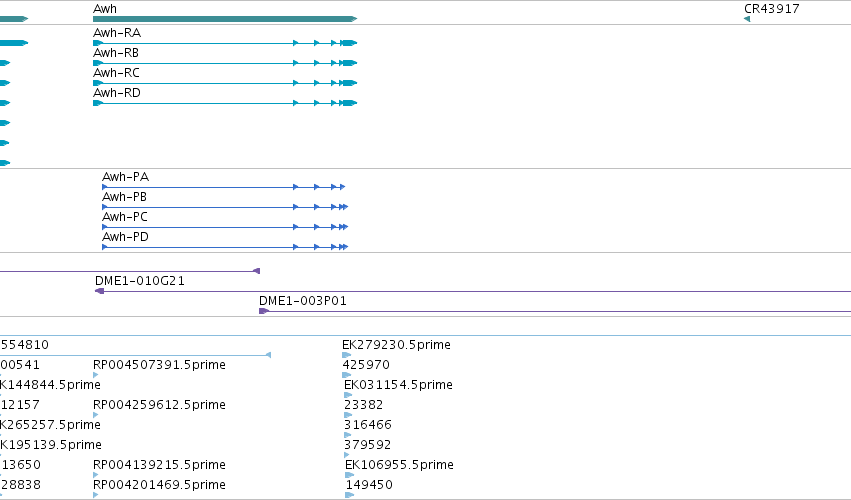The width and height of the screenshot is (851, 500).
Task: Click the RP004201469.5prime EST arrow
Action: (96, 495)
